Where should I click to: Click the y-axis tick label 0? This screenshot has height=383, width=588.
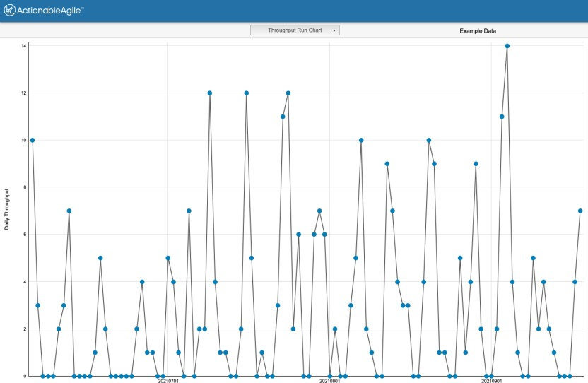(25, 376)
